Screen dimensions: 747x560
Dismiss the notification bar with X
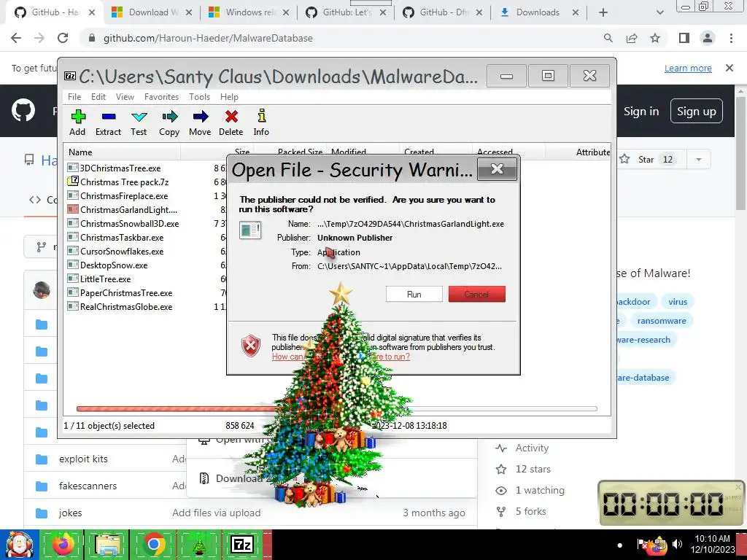[x=729, y=68]
